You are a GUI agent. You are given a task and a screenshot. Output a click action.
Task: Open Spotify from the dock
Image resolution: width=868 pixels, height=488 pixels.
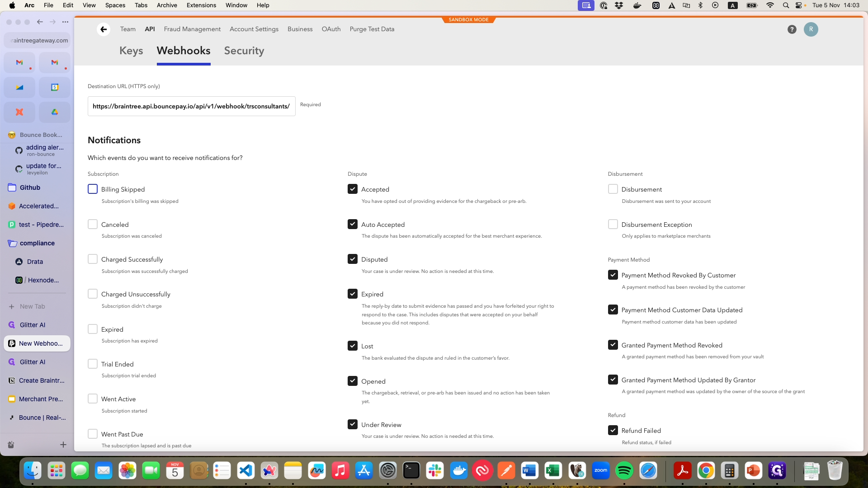coord(624,471)
